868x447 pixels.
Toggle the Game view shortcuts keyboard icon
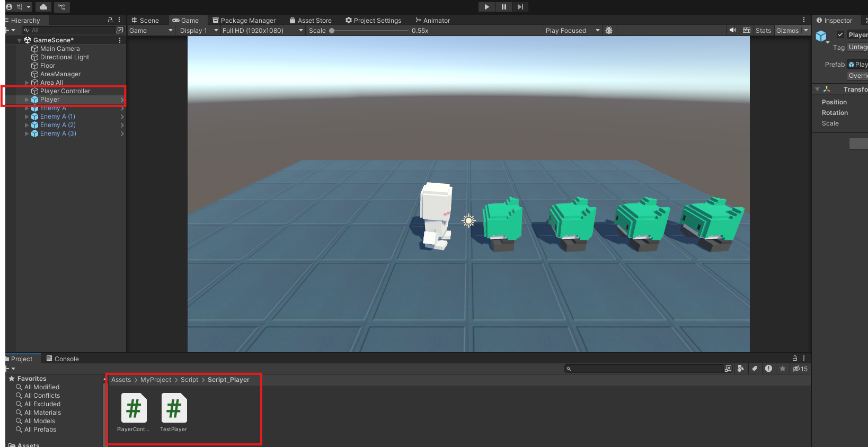[x=747, y=30]
